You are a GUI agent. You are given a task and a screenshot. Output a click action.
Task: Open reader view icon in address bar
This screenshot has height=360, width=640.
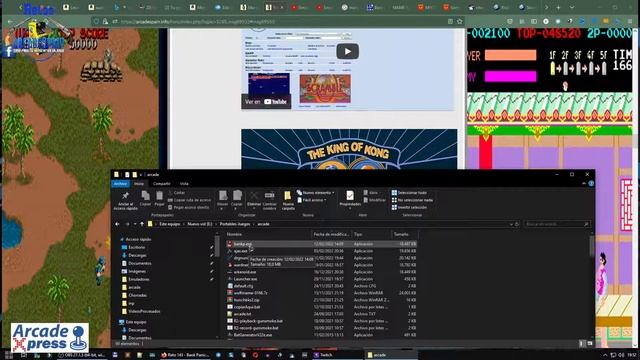450,21
